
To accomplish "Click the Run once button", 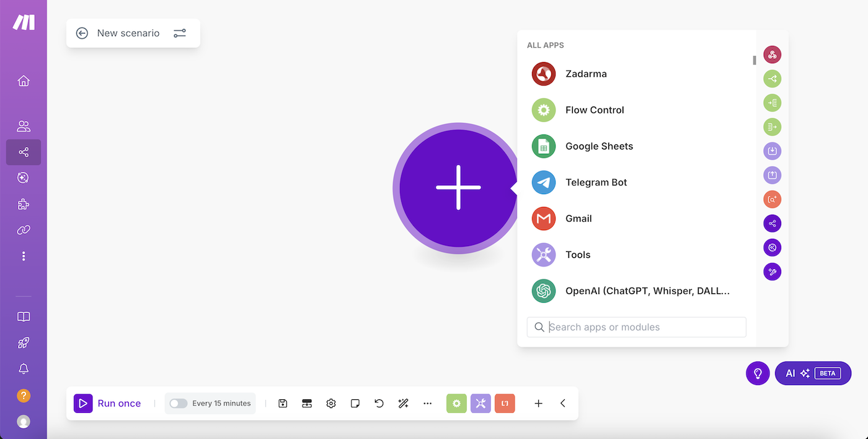I will click(x=108, y=404).
